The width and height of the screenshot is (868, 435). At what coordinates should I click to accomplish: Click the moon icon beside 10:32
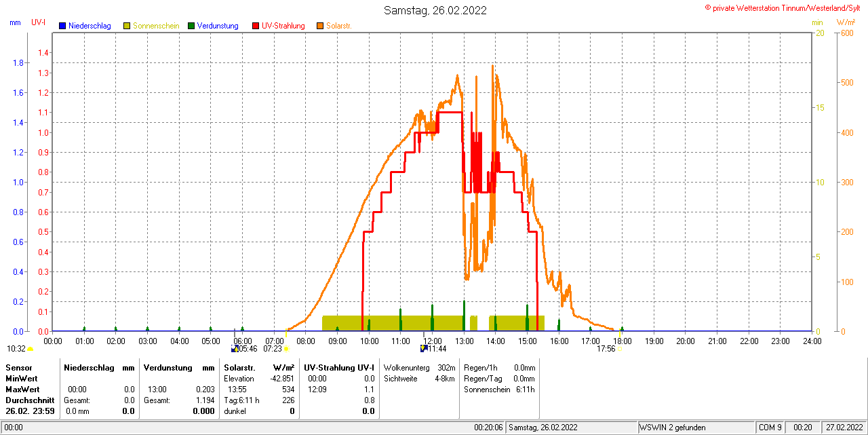(30, 349)
